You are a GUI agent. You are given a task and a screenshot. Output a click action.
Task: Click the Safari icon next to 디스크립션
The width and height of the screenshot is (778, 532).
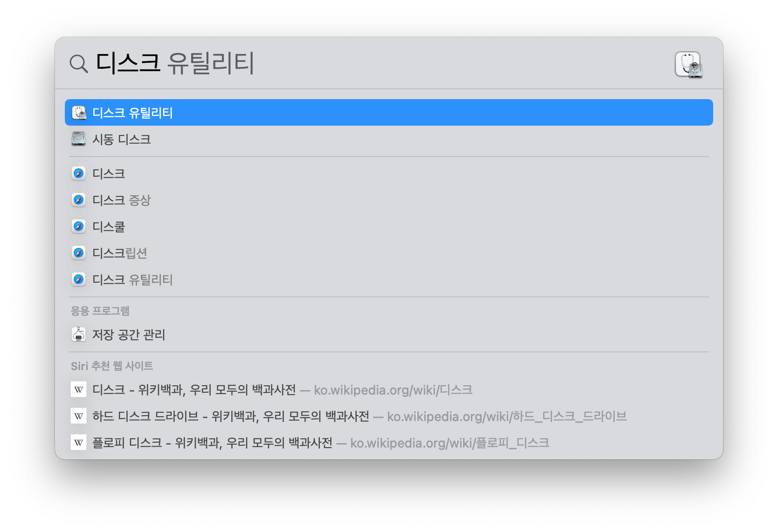(79, 253)
